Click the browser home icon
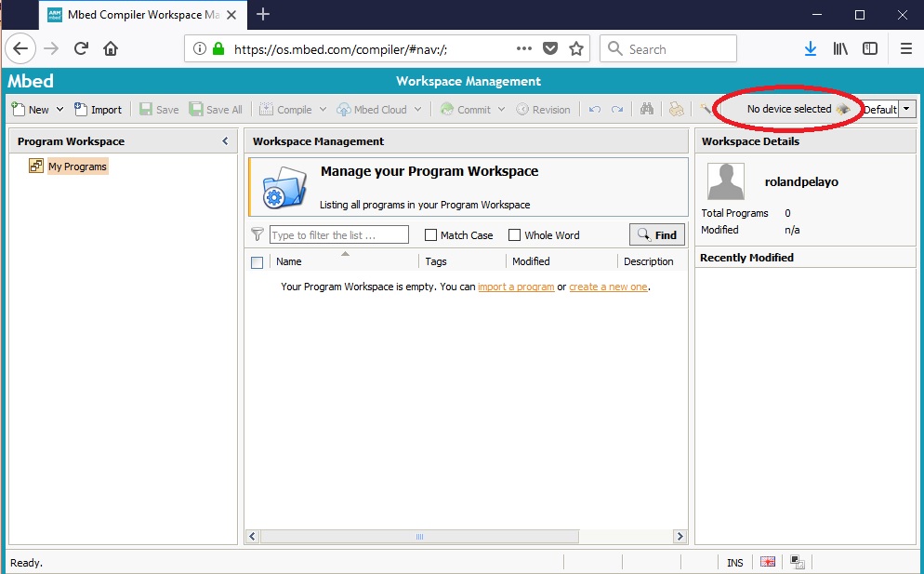Image resolution: width=924 pixels, height=574 pixels. (x=111, y=48)
